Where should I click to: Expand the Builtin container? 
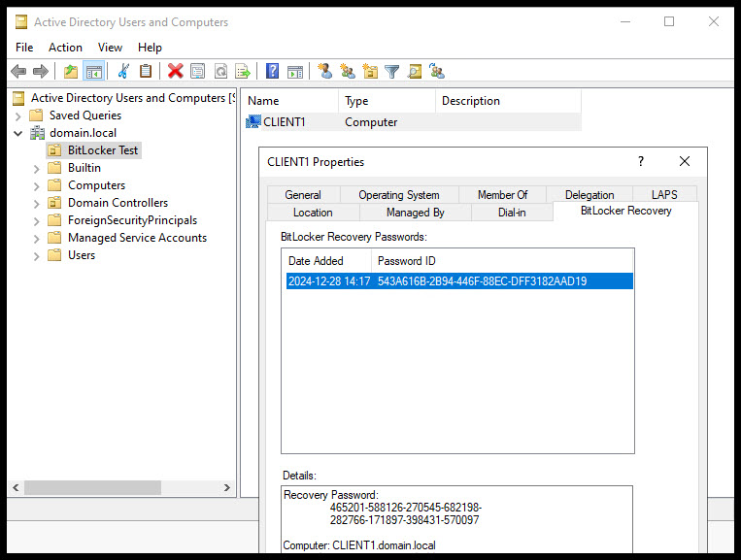[x=36, y=168]
